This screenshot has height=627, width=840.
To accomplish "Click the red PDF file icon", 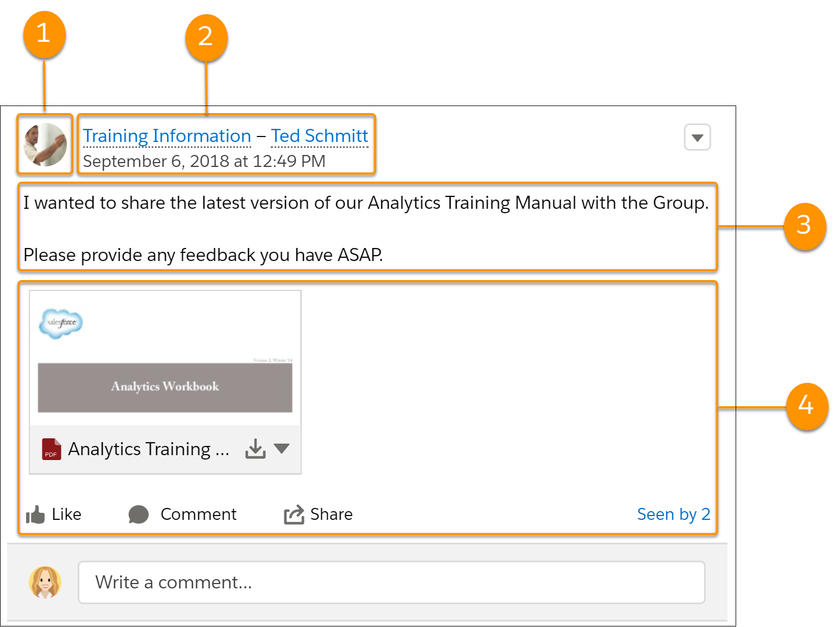I will (51, 449).
